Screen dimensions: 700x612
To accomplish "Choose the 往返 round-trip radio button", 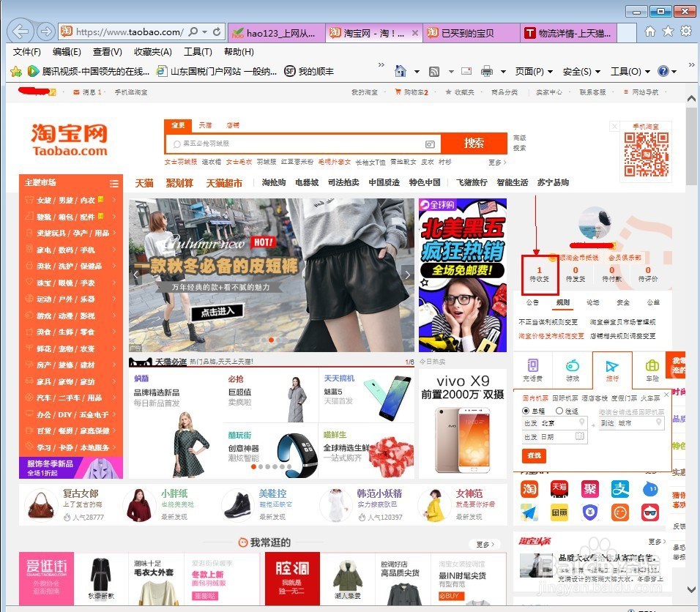I will pyautogui.click(x=561, y=412).
